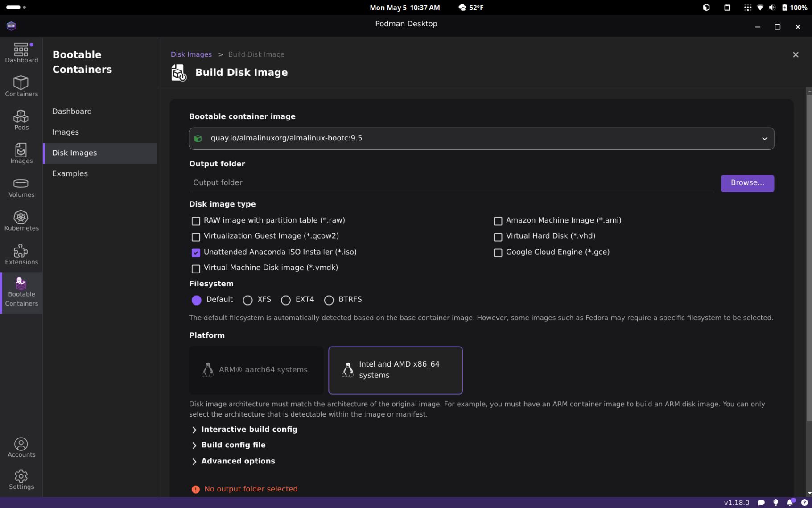Open the 52°F weather indicator
Screen dimensions: 812x508
(471, 8)
